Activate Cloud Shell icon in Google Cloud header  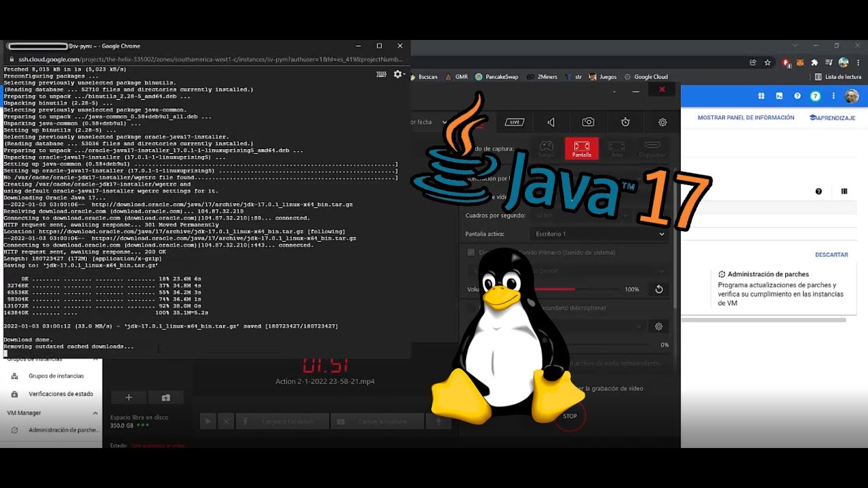[779, 96]
